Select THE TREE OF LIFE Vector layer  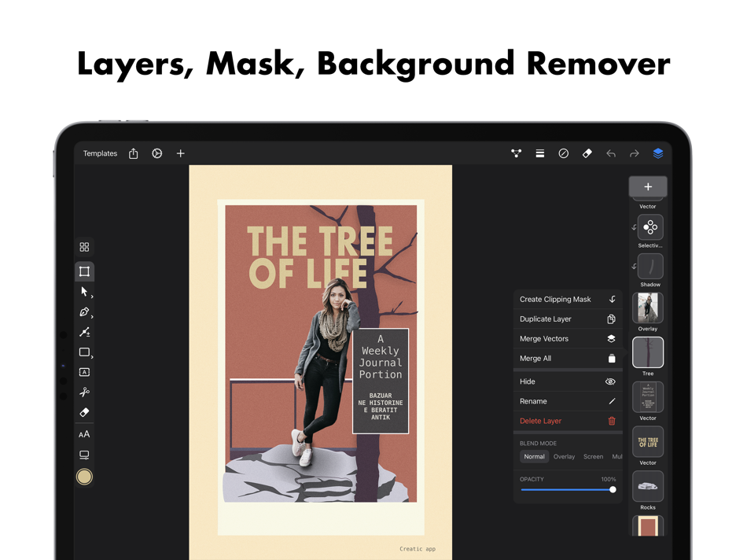[648, 442]
